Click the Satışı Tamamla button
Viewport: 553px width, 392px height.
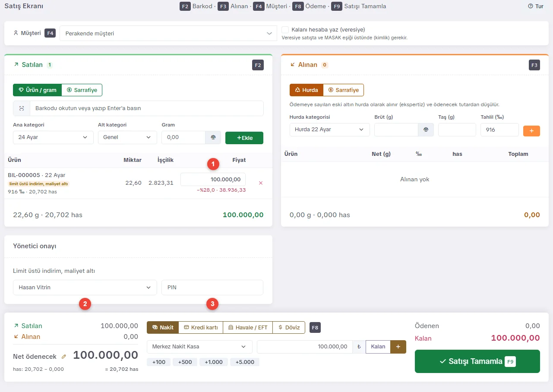tap(477, 361)
